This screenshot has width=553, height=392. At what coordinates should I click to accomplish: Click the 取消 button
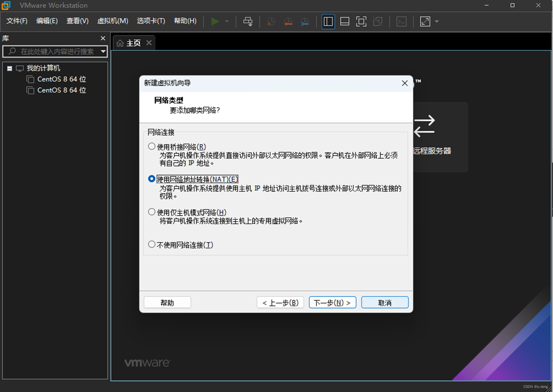click(x=385, y=302)
